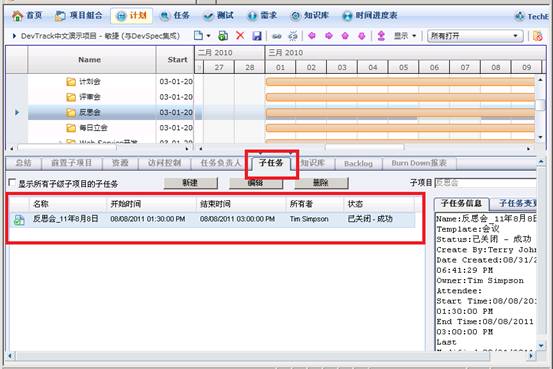Screen dimensions: 553x369
Task: Click the 新建 new button
Action: (x=190, y=183)
